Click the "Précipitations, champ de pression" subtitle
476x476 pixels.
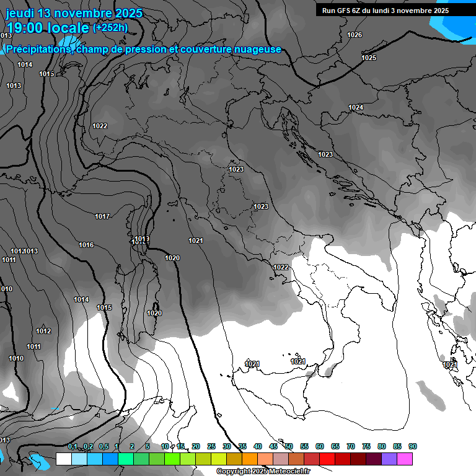[x=143, y=49]
